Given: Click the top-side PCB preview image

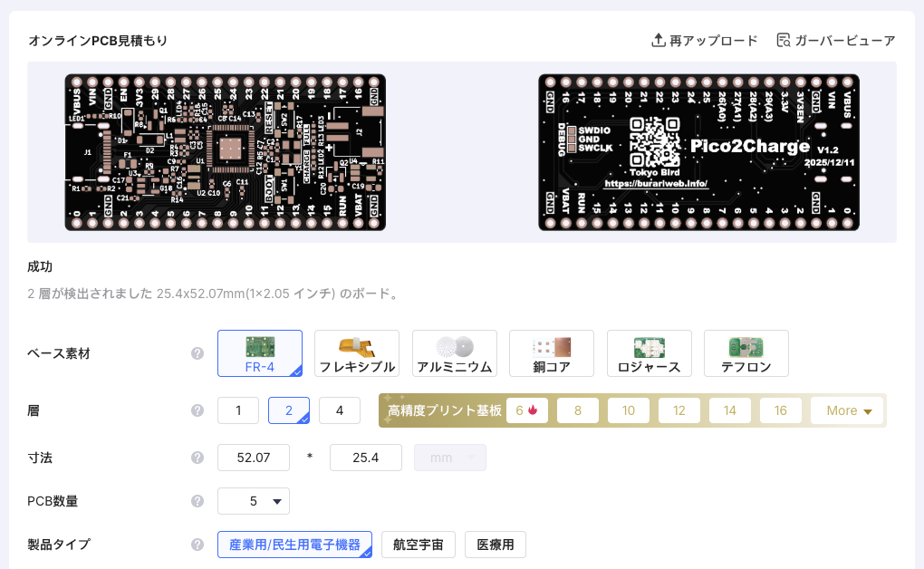Looking at the screenshot, I should (226, 152).
